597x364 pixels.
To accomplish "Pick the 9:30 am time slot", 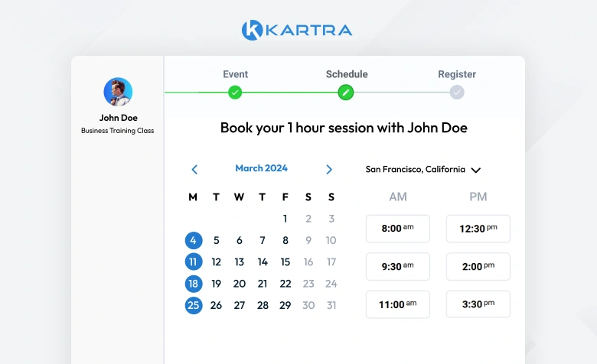I will pyautogui.click(x=398, y=267).
